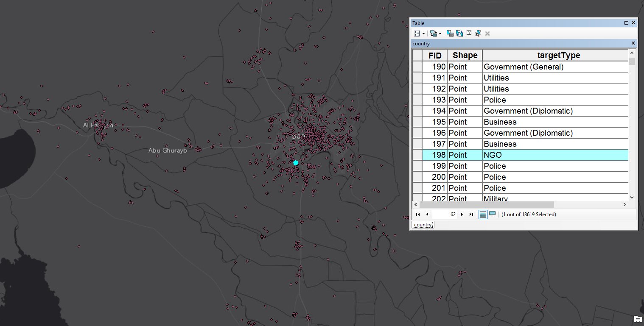Close the Table window
The width and height of the screenshot is (644, 326).
(633, 23)
